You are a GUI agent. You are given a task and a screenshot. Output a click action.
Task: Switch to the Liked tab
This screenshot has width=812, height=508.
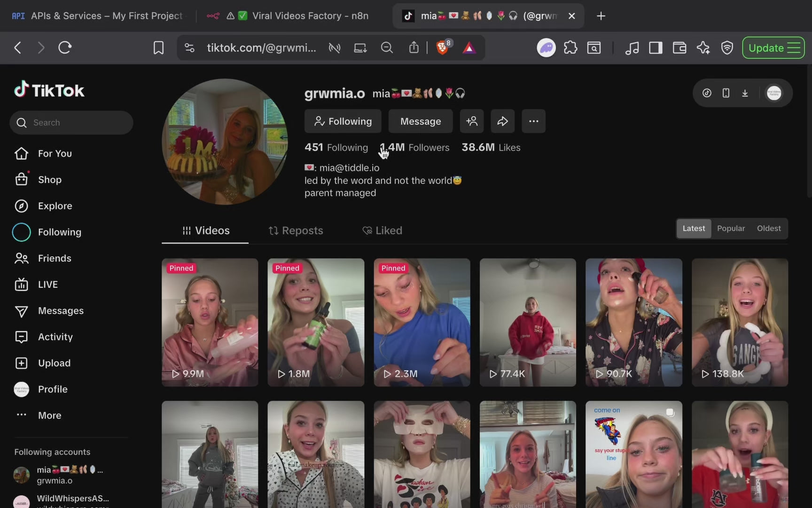click(382, 230)
